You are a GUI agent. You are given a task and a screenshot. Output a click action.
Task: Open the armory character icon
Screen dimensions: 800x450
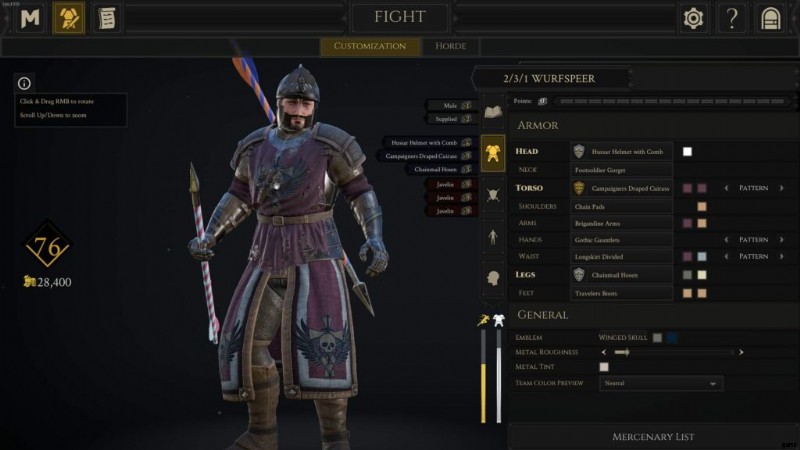[x=69, y=18]
